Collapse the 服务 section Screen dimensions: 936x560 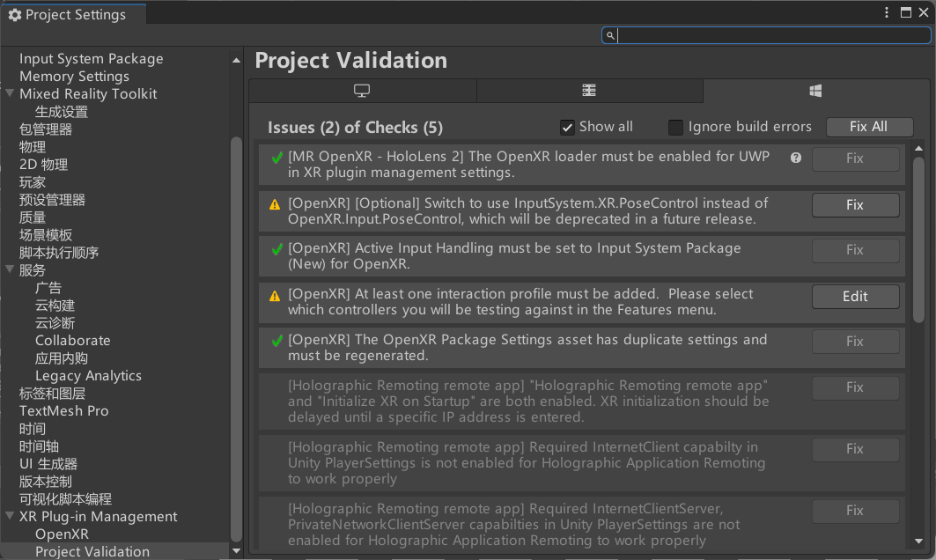point(10,270)
